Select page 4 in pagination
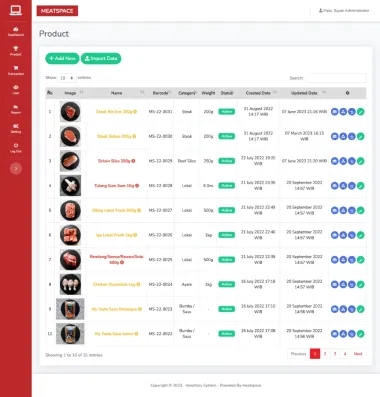 pos(345,354)
